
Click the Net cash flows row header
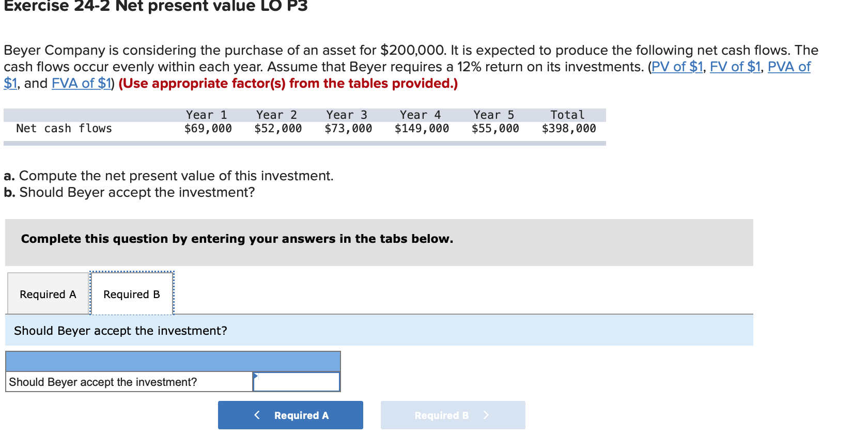64,128
